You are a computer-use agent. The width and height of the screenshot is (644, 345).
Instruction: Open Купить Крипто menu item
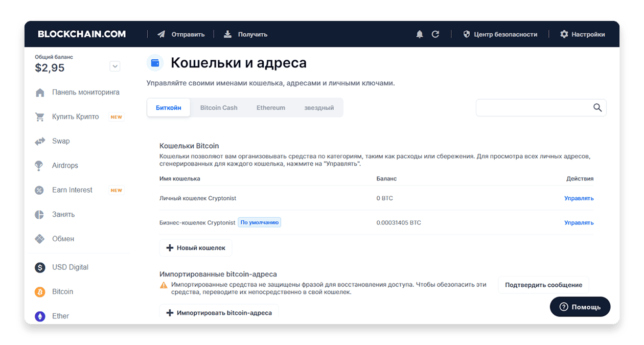(76, 117)
